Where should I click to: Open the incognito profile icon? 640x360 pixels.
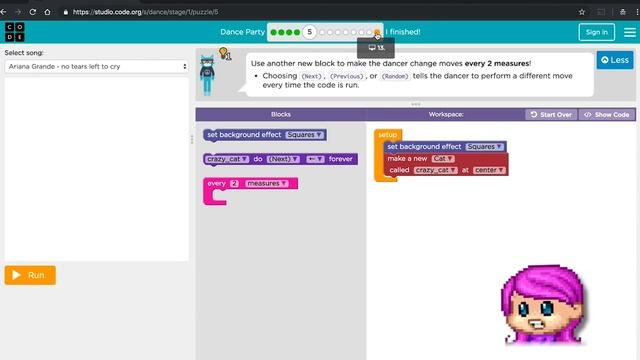click(622, 12)
